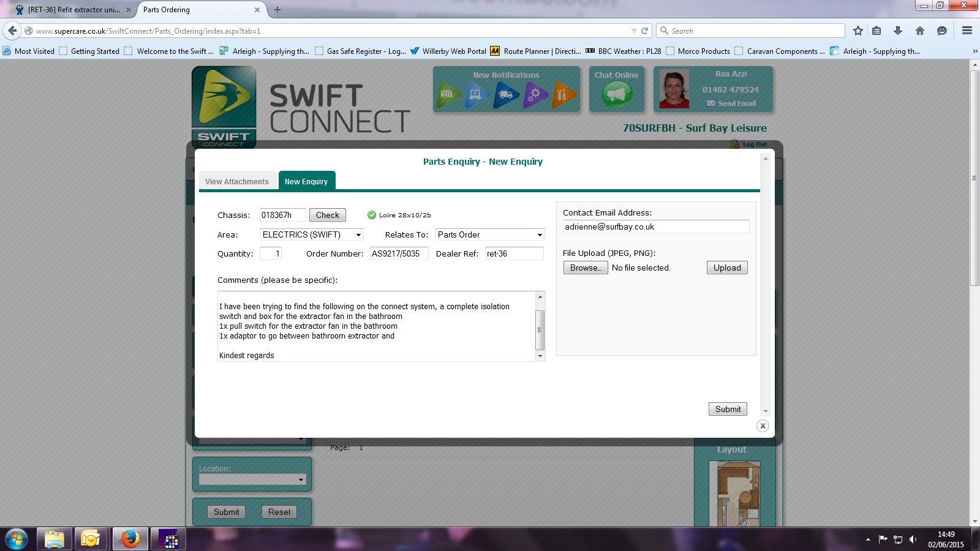
Task: Click the Quantity input field
Action: 271,253
